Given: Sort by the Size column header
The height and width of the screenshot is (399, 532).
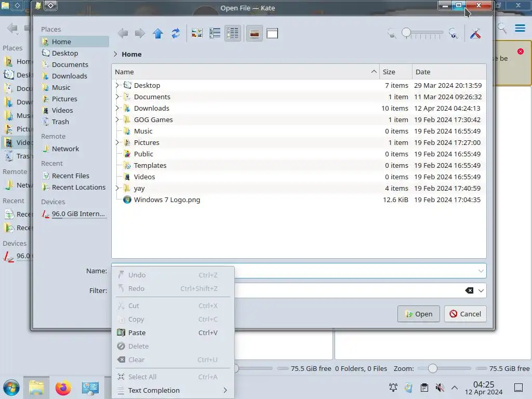Looking at the screenshot, I should pyautogui.click(x=395, y=72).
